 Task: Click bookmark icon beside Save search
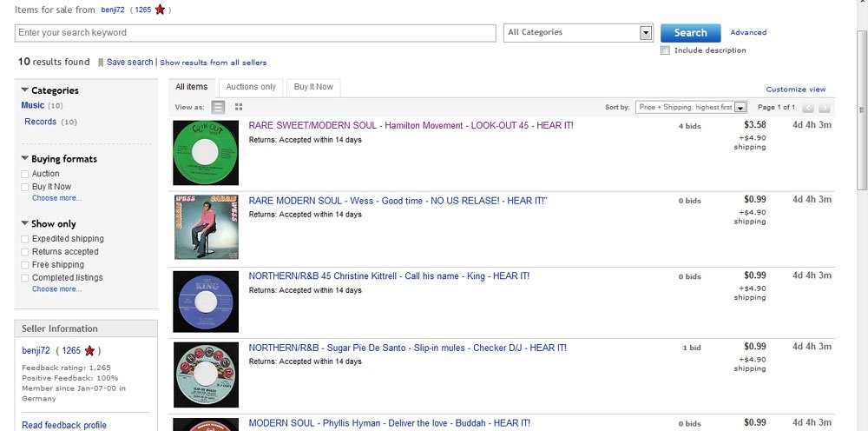coord(101,63)
